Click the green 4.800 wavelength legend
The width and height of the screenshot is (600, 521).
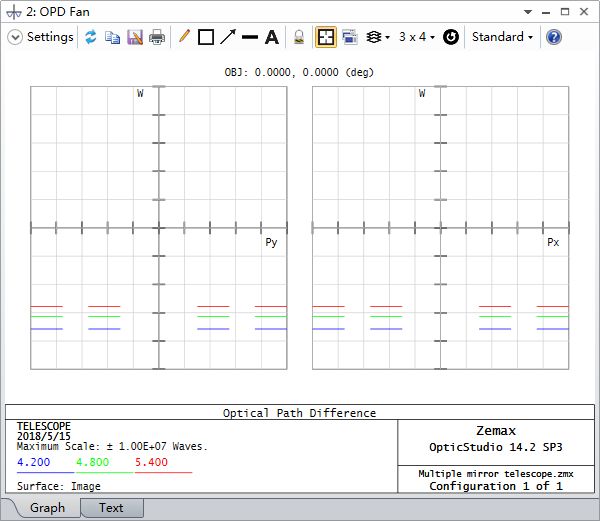pos(93,462)
